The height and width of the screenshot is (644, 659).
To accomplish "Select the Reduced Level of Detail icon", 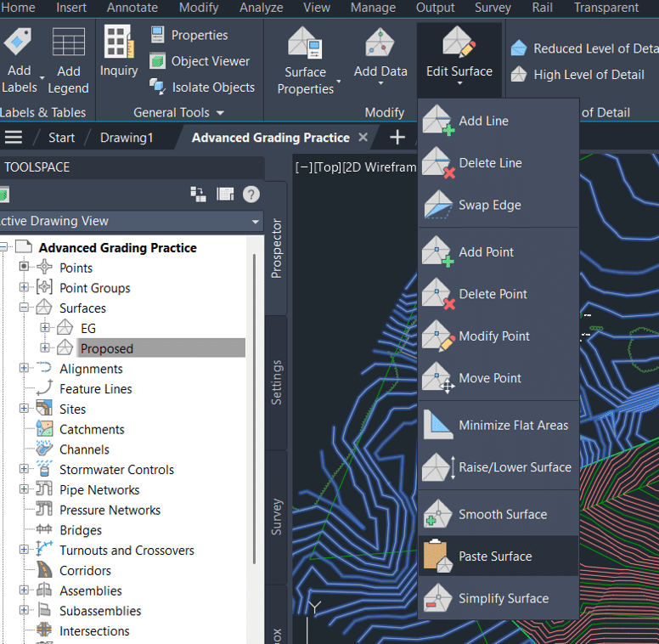I will 519,48.
